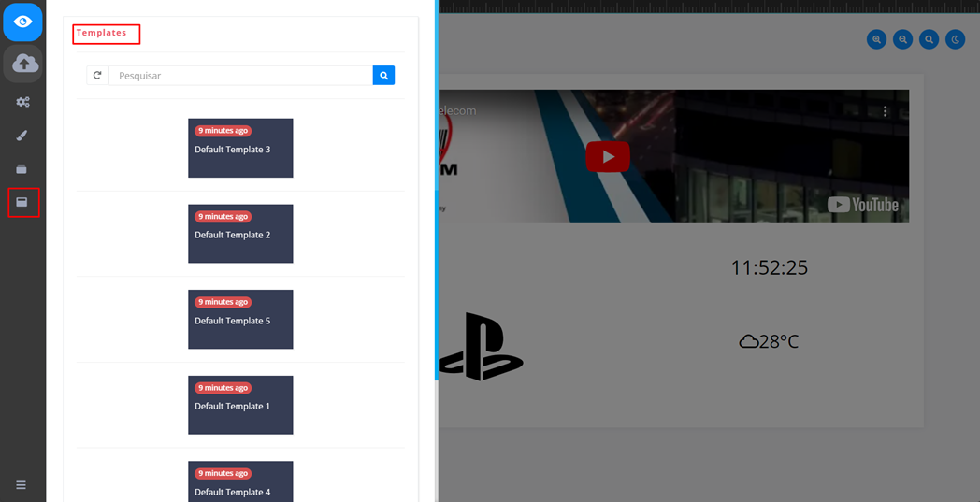
Task: Focus the Pesquisar search field
Action: pyautogui.click(x=240, y=76)
